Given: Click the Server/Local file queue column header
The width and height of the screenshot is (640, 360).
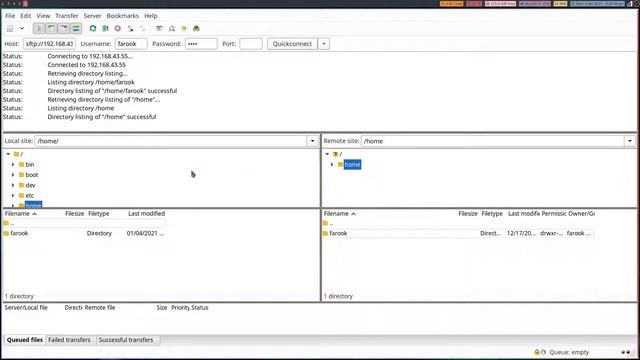Looking at the screenshot, I should pyautogui.click(x=26, y=307).
